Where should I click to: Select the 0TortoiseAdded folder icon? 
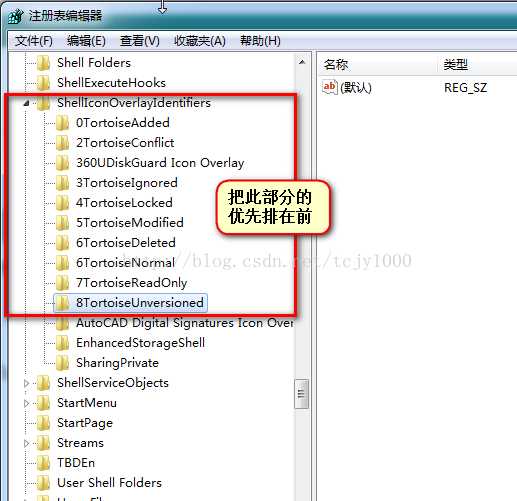pos(62,123)
